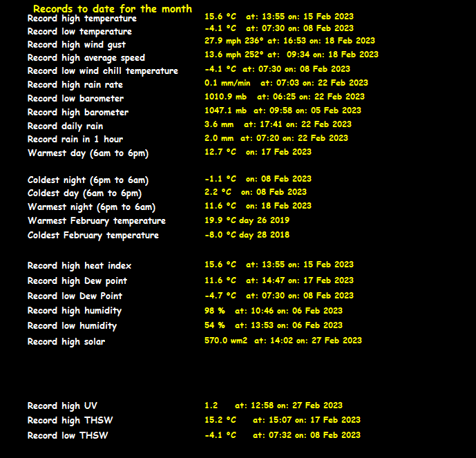
Task: Click the '12.7 °C on: 17 Feb 2023' value
Action: (x=258, y=152)
